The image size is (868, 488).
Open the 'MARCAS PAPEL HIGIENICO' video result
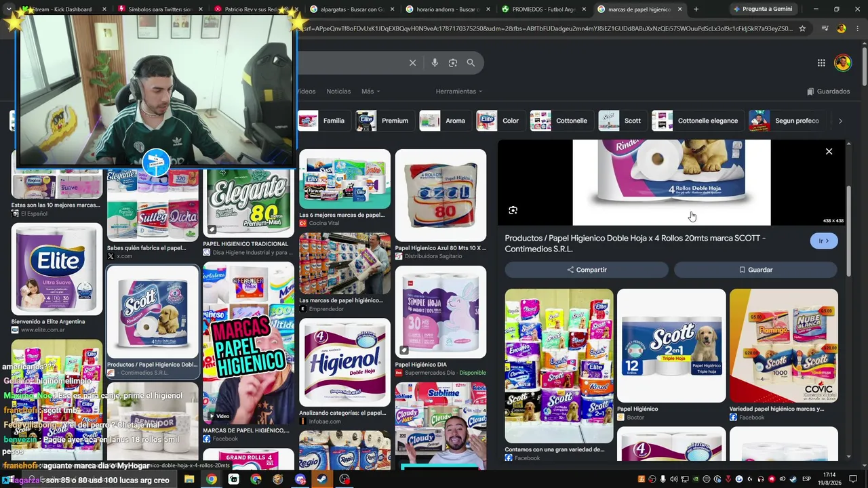click(x=248, y=344)
